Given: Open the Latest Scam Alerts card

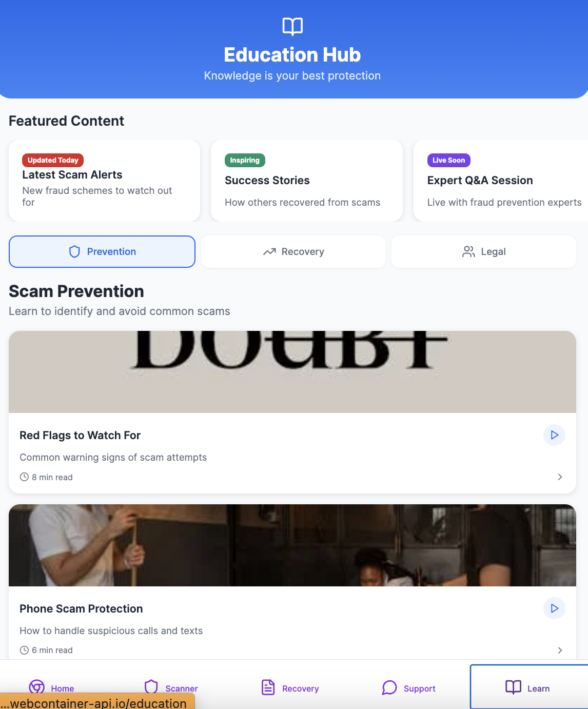Looking at the screenshot, I should pyautogui.click(x=104, y=181).
